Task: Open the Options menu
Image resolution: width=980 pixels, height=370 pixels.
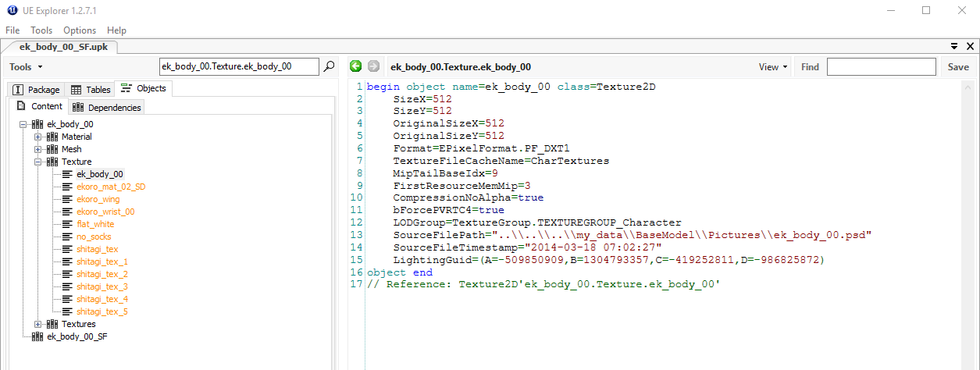Action: click(80, 30)
